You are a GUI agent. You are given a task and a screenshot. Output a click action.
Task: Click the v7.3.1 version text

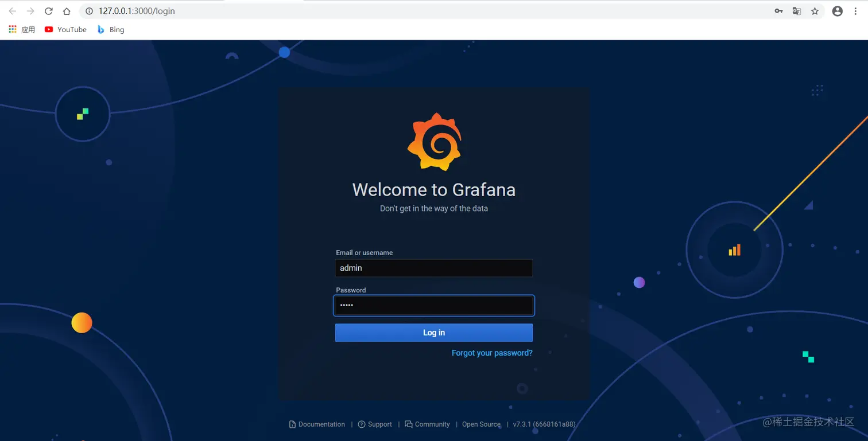(544, 424)
